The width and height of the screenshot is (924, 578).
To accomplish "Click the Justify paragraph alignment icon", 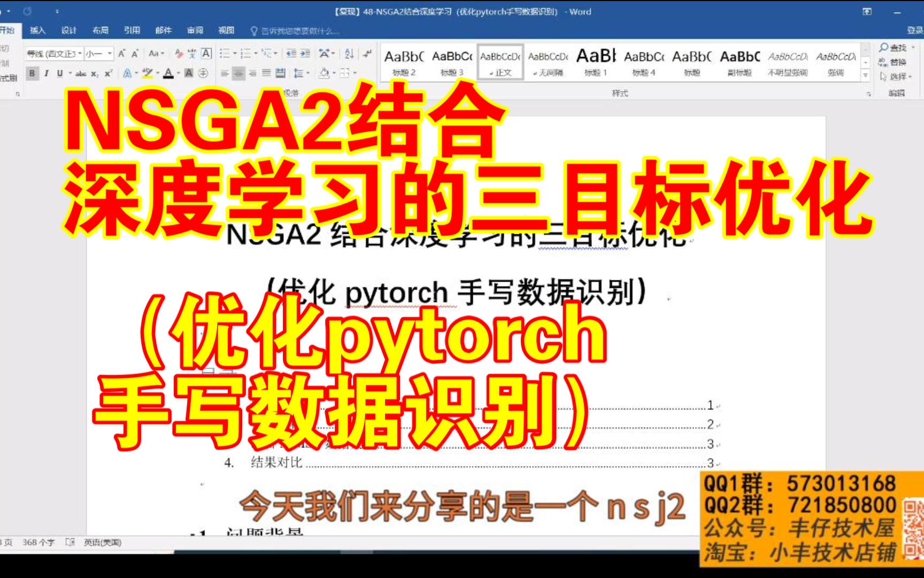I will (266, 73).
